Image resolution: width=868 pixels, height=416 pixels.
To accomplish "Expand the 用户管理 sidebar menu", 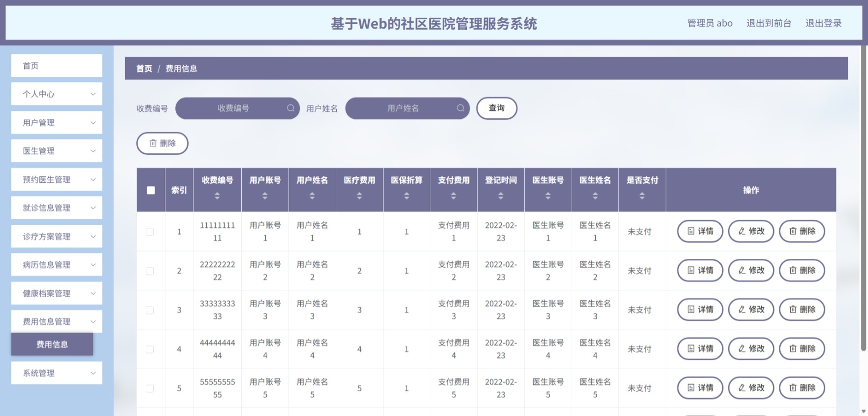I will 57,122.
